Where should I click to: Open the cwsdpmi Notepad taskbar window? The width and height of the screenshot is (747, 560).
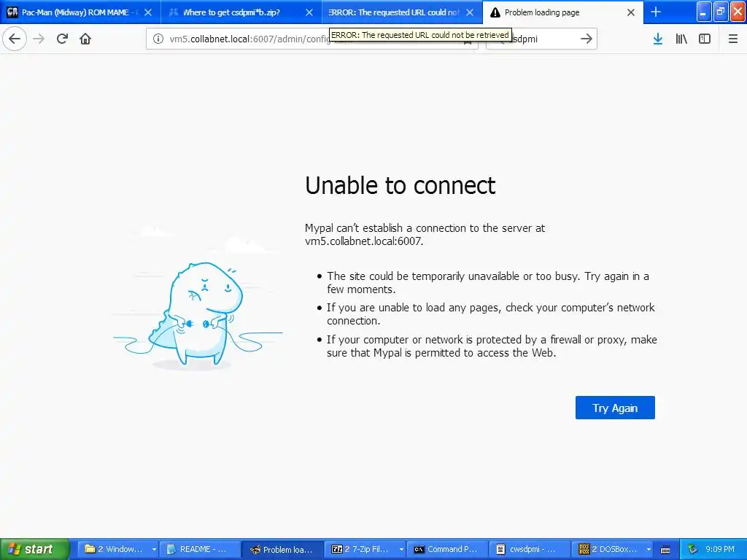(530, 549)
